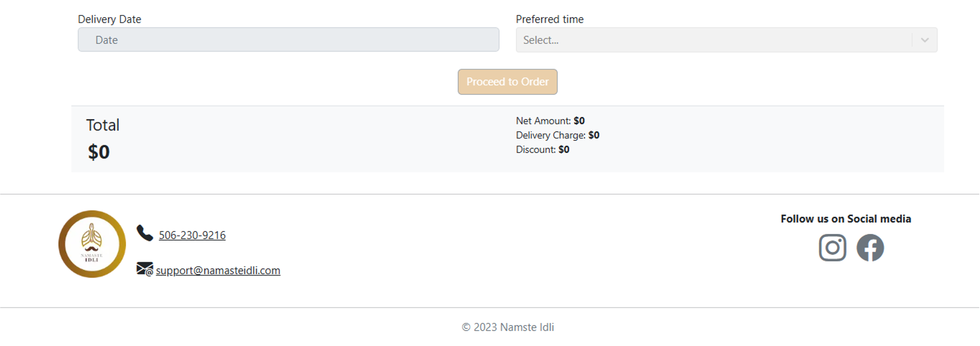Expand the Preferred time chevron arrow
Viewport: 980px width, 346px height.
925,40
